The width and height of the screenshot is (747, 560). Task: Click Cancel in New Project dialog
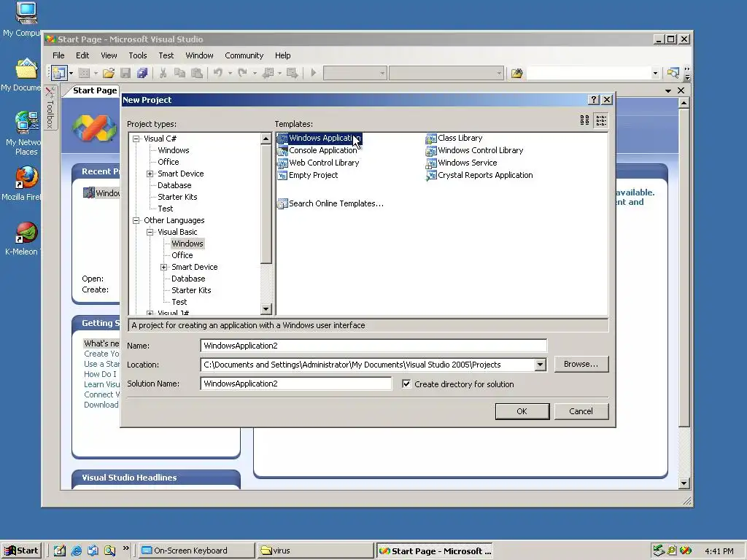(581, 411)
